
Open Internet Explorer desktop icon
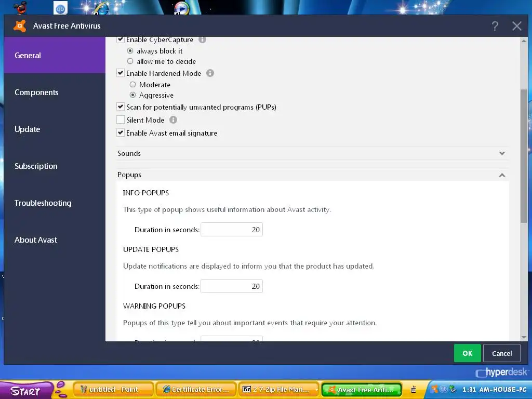pyautogui.click(x=101, y=8)
